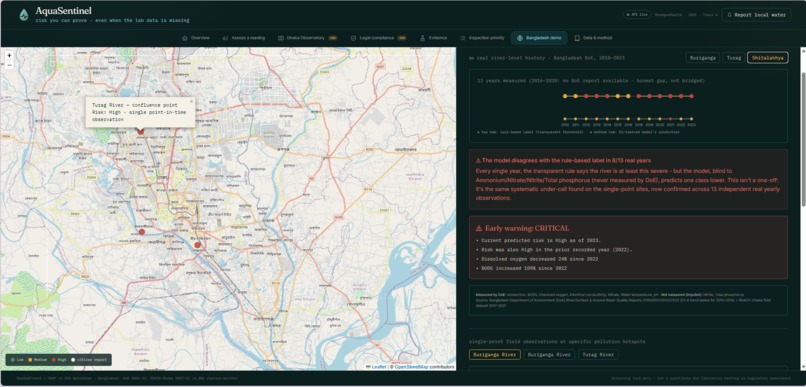The image size is (806, 387).
Task: Click the Bangladesh demo globe icon
Action: click(x=520, y=38)
